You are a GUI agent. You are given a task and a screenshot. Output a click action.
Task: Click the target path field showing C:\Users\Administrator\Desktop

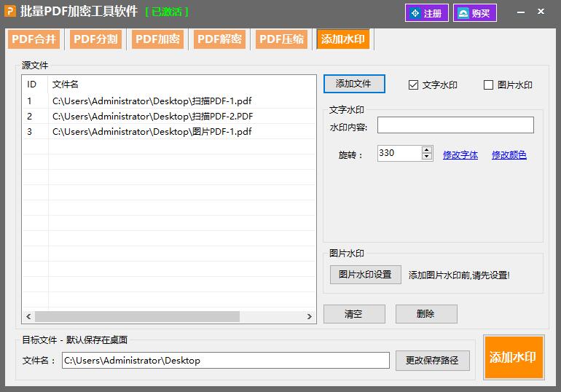225,361
